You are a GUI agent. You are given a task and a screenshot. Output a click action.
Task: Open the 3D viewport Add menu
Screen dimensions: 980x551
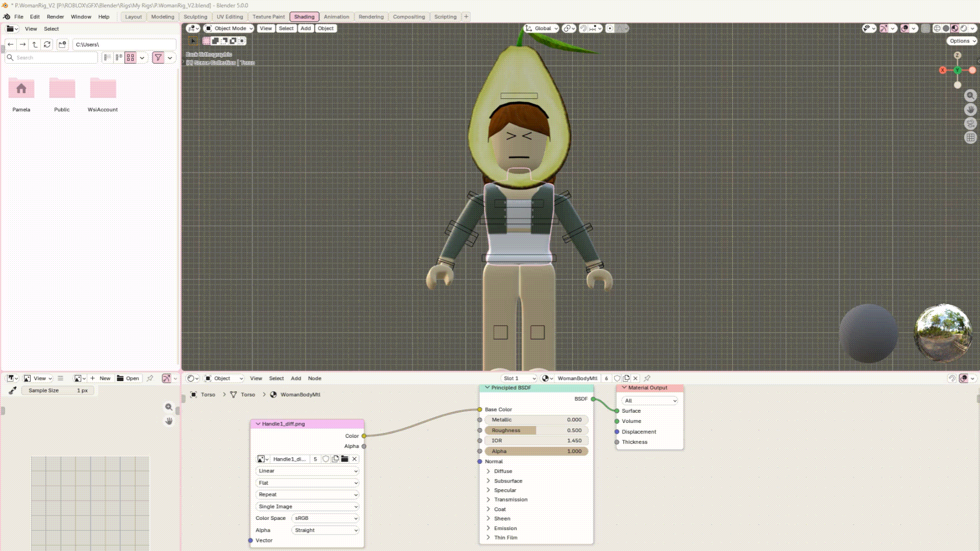(x=306, y=29)
